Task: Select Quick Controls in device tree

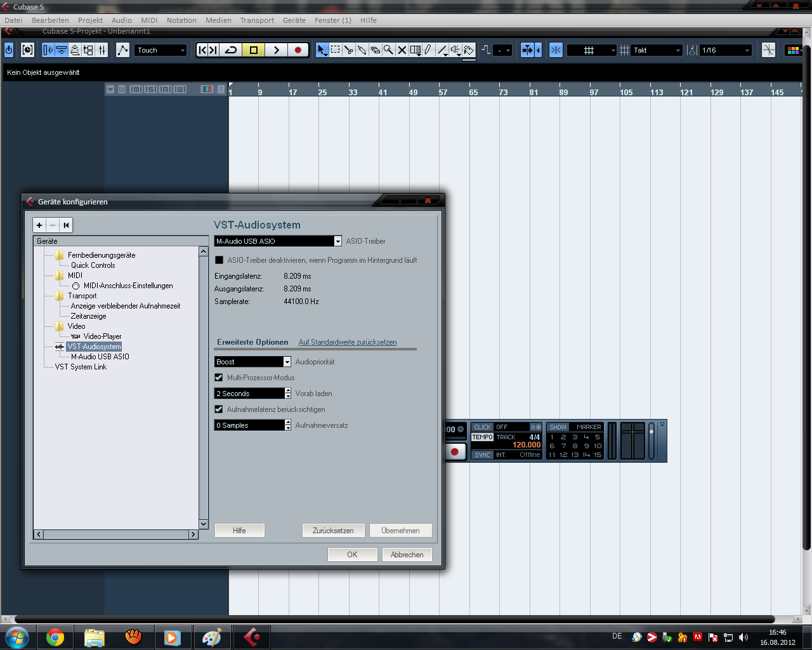Action: [93, 265]
